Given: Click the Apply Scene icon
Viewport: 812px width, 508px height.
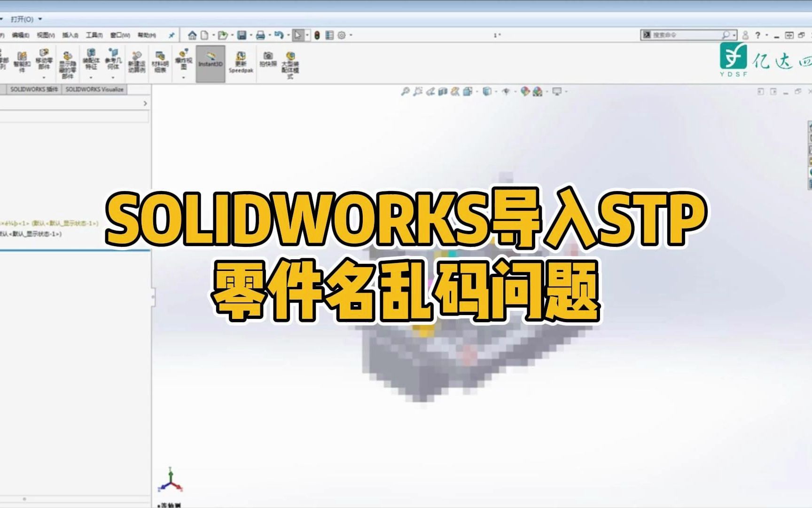Looking at the screenshot, I should point(538,92).
